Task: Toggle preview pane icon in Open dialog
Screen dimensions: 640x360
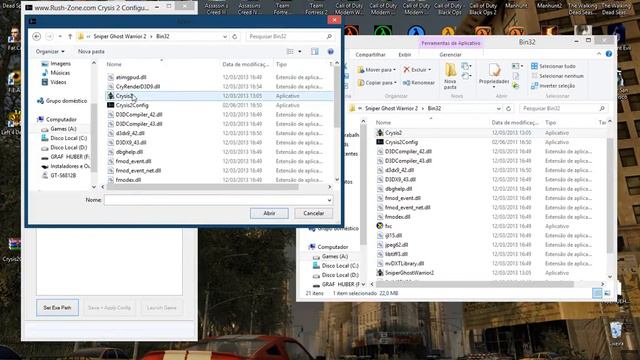Action: 315,51
